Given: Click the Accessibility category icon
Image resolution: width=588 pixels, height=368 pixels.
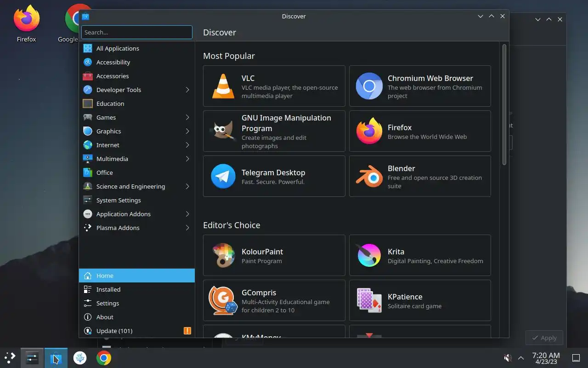Looking at the screenshot, I should [88, 62].
